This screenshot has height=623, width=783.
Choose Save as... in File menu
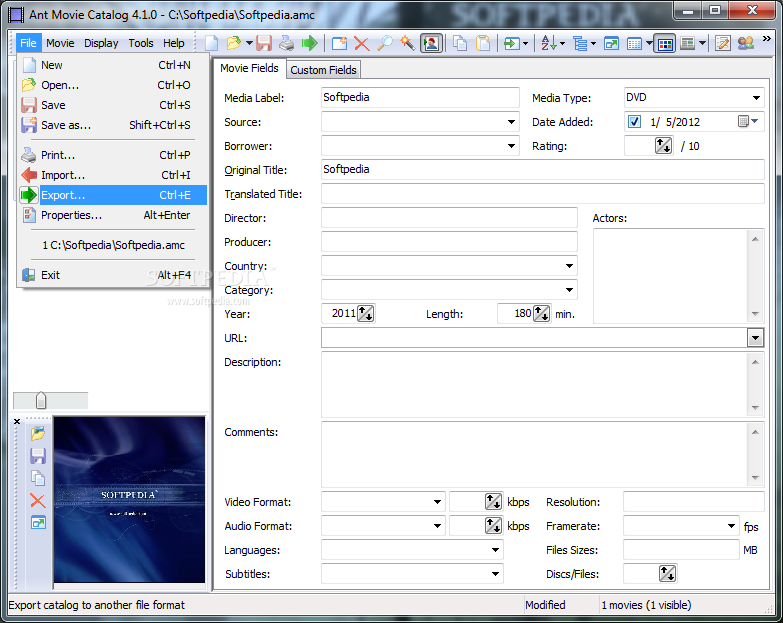113,125
